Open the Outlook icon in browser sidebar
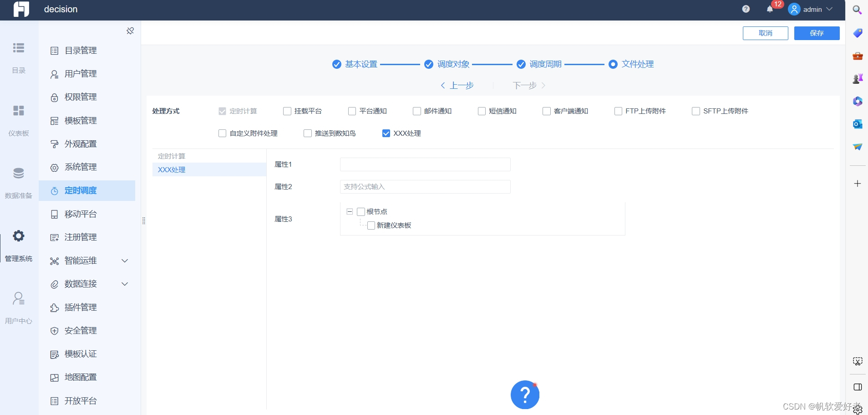The width and height of the screenshot is (868, 415). tap(858, 124)
